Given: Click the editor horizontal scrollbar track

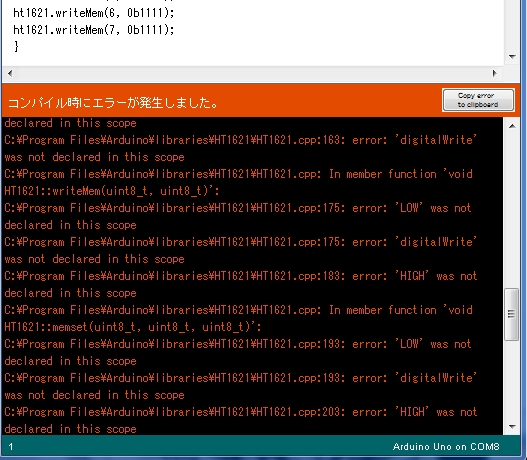Looking at the screenshot, I should pos(252,73).
